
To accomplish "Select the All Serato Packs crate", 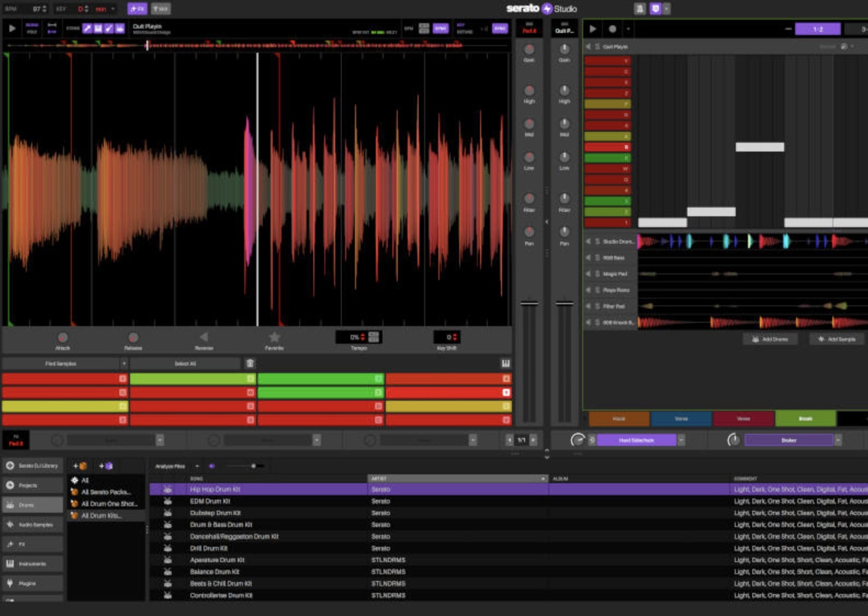I will tap(106, 492).
